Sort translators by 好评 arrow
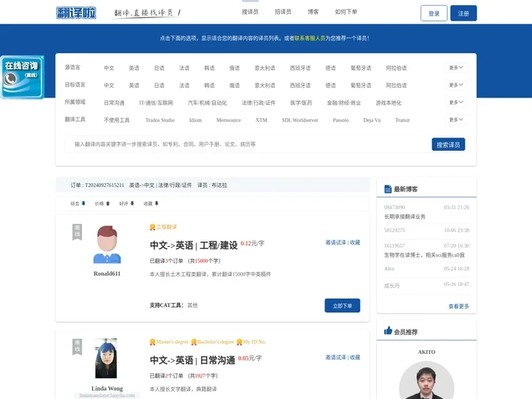 pos(132,203)
